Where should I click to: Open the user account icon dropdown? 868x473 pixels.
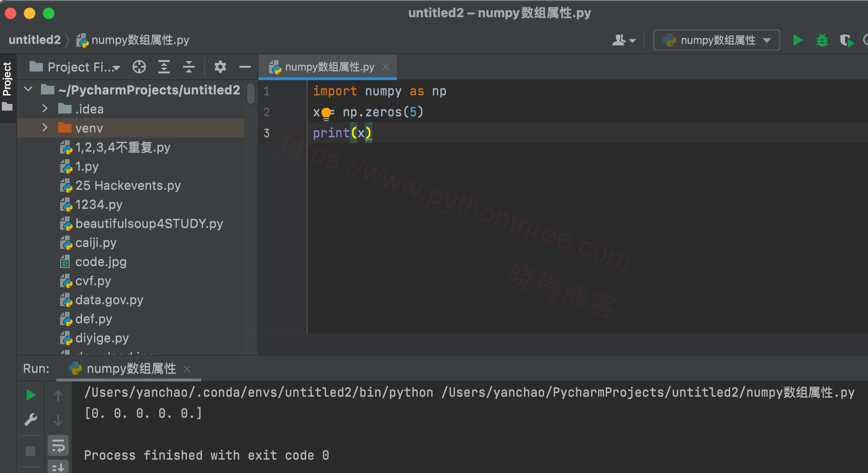[624, 40]
